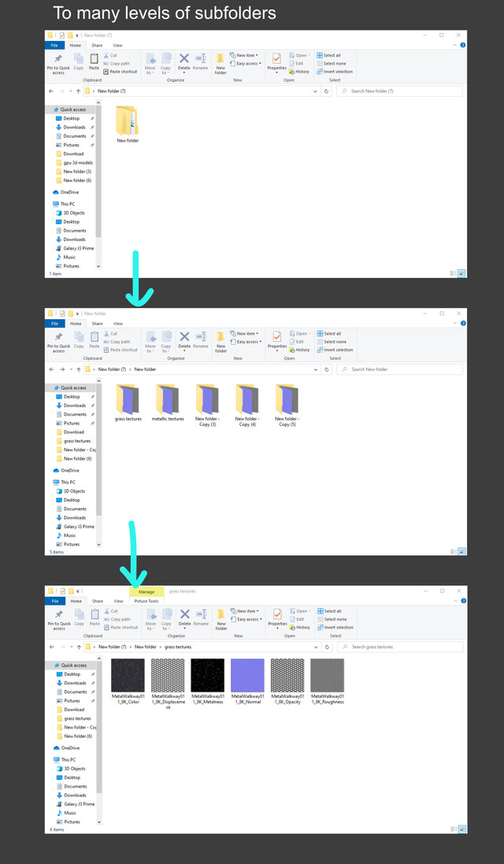Click Select none in the middle New folder window
This screenshot has height=864, width=504.
[332, 342]
